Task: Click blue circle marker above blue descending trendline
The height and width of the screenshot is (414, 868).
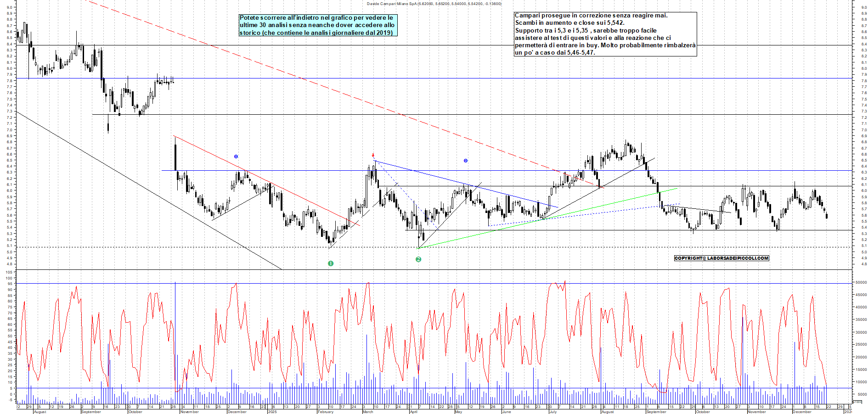Action: pyautogui.click(x=465, y=161)
